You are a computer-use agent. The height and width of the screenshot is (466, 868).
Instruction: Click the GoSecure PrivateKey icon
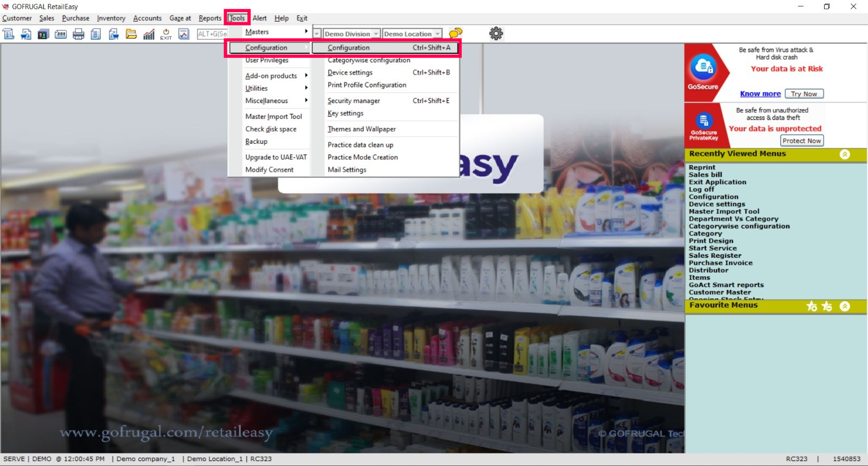pos(704,120)
